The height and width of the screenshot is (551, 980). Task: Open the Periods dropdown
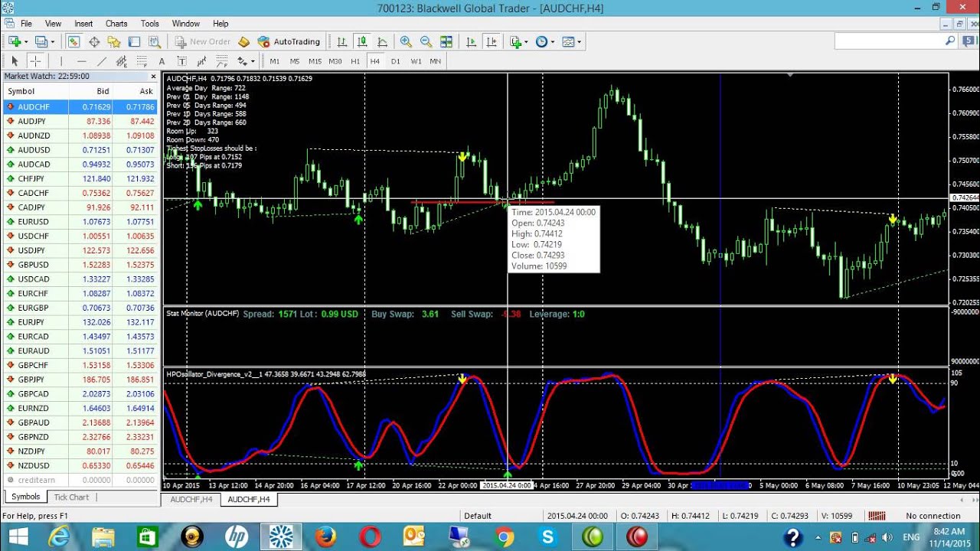pos(542,42)
